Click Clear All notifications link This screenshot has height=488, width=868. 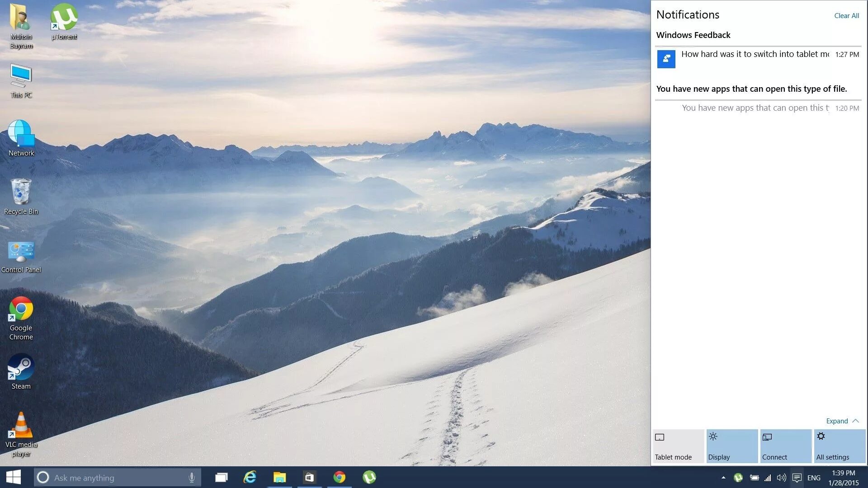(x=846, y=16)
